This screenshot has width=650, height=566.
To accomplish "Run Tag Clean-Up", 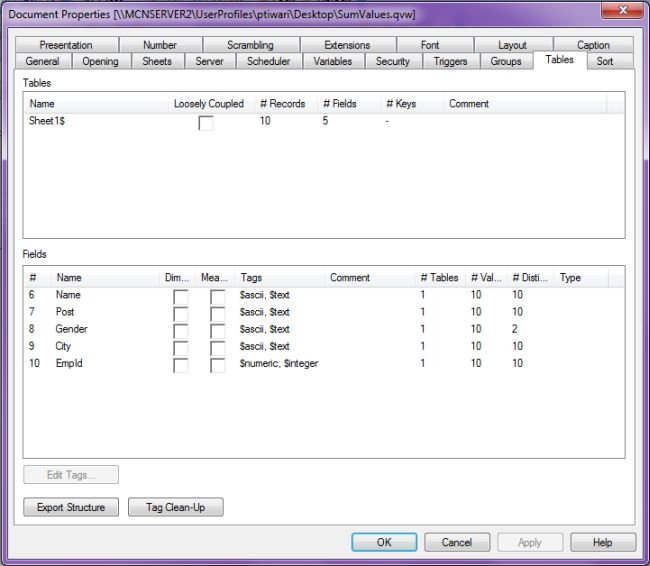I will (176, 507).
